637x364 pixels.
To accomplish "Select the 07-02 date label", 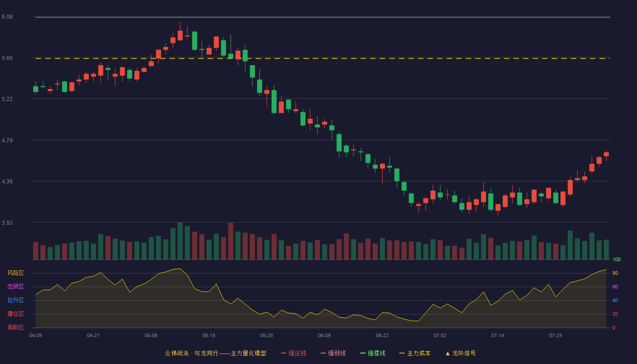I will [x=440, y=335].
